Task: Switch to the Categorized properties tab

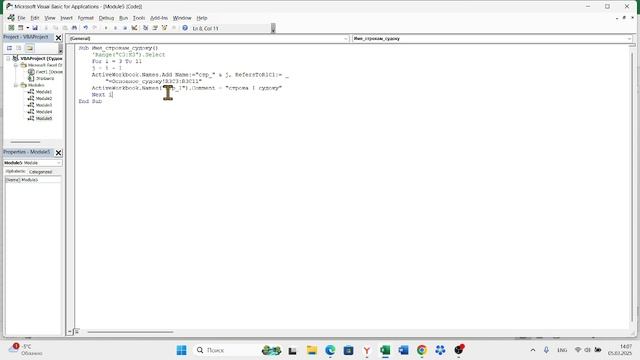Action: (40, 172)
